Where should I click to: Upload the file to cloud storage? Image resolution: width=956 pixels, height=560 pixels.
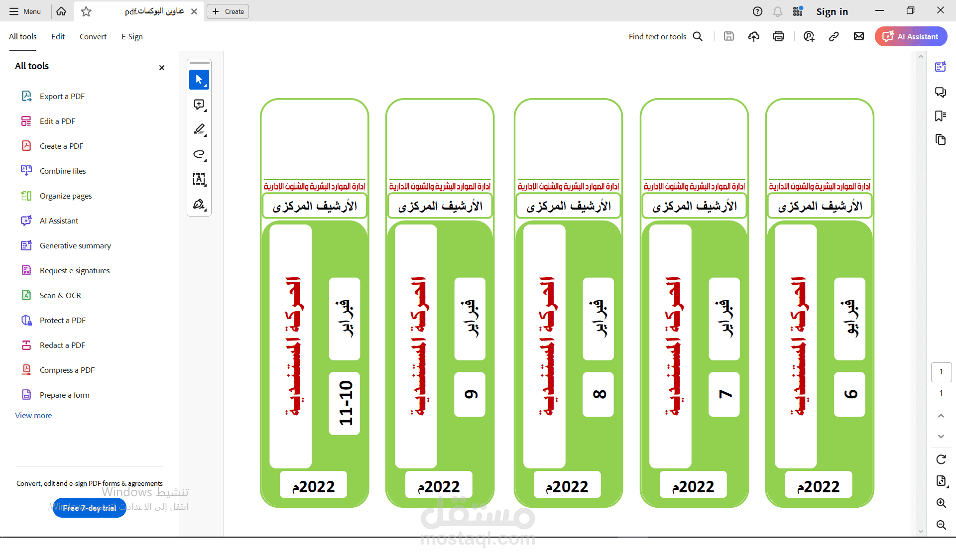coord(754,36)
